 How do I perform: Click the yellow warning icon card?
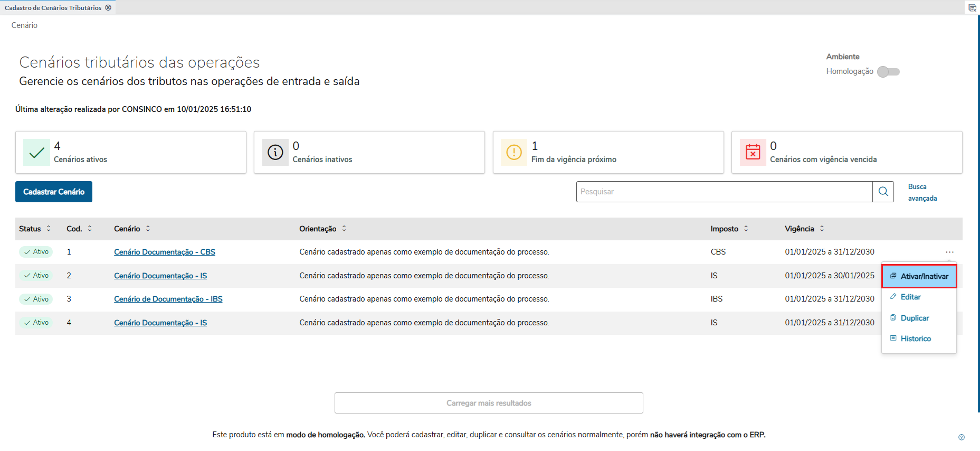coord(513,153)
